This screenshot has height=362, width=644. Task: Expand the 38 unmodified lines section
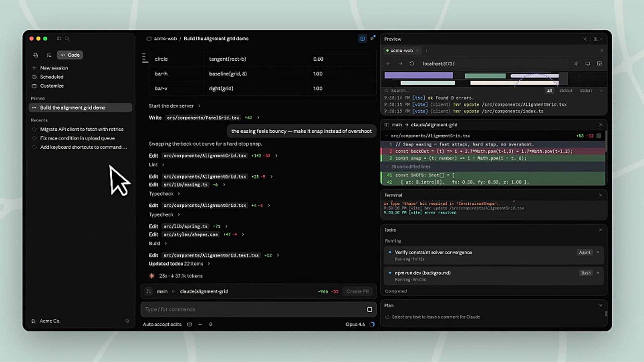[x=411, y=167]
